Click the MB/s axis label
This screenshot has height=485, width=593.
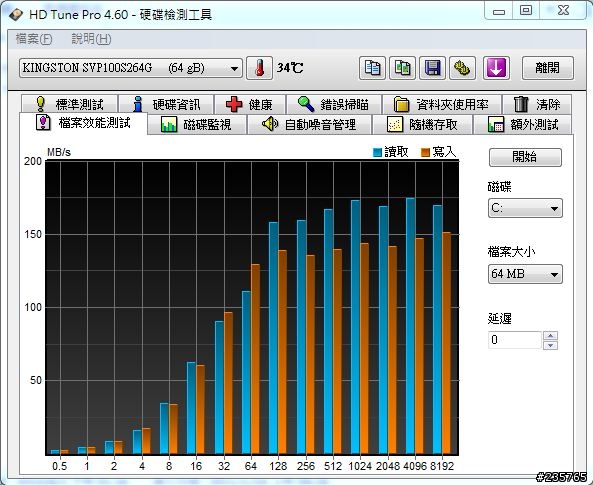tap(59, 152)
